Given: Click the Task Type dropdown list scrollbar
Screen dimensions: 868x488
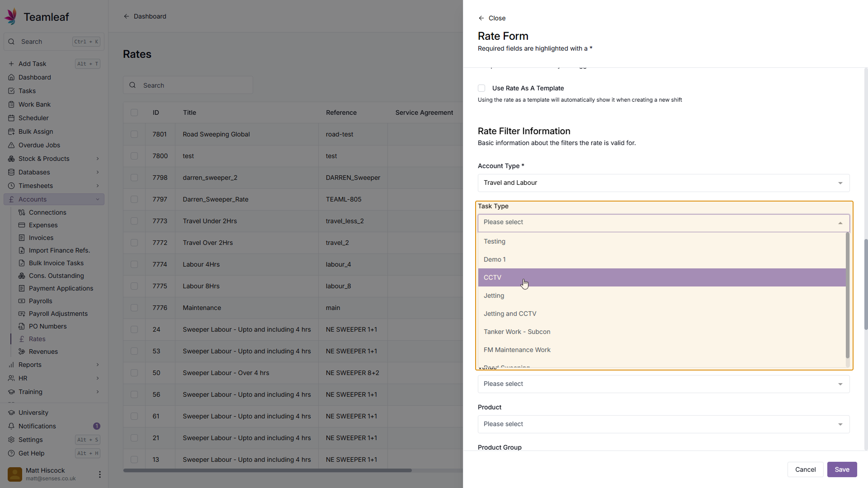Looking at the screenshot, I should point(848,296).
